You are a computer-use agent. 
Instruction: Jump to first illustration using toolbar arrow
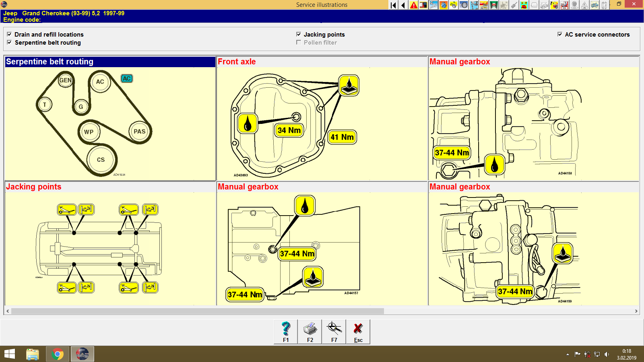pyautogui.click(x=393, y=5)
